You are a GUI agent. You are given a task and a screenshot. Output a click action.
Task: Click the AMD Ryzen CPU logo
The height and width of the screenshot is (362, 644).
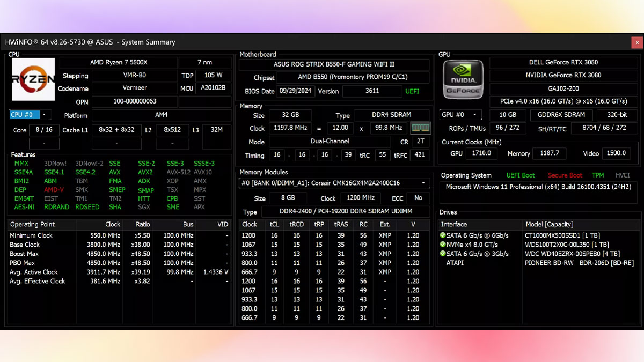pos(33,79)
